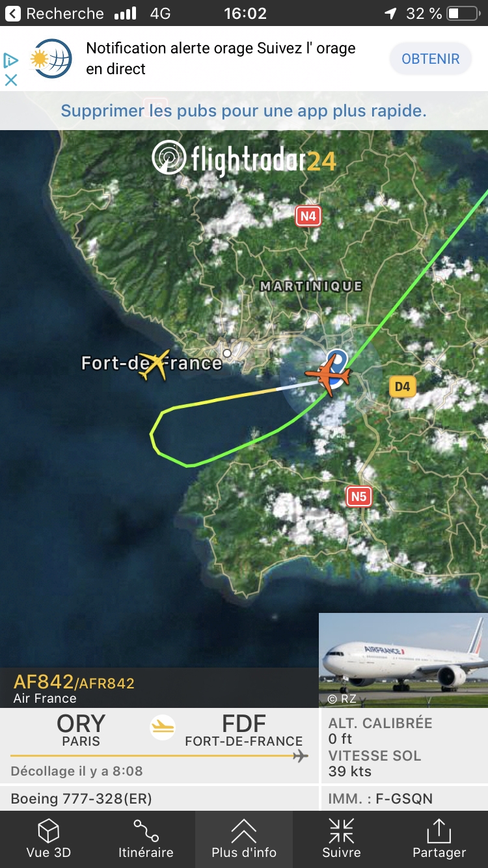Viewport: 488px width, 868px height.
Task: Select the FDF Fort-de-France arrival airport
Action: [x=244, y=730]
